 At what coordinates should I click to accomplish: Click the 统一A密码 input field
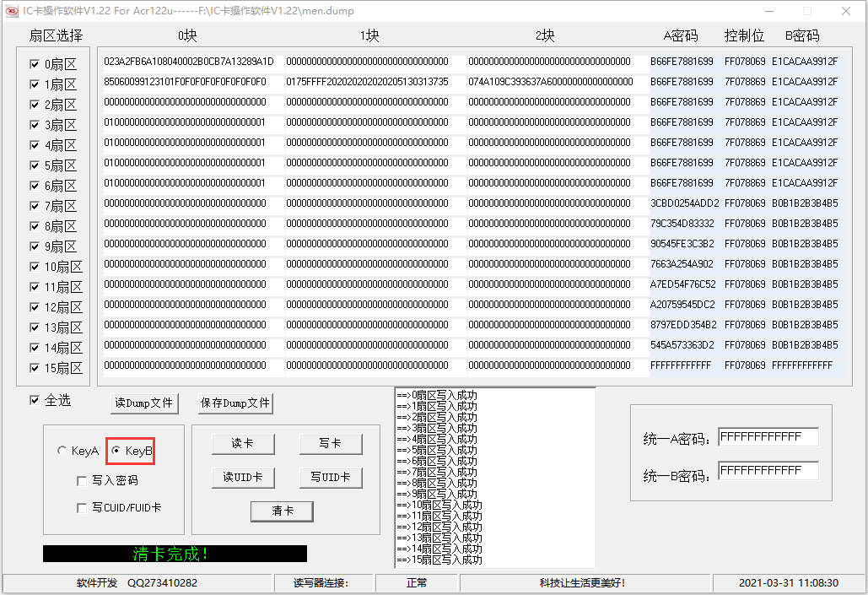pos(768,437)
